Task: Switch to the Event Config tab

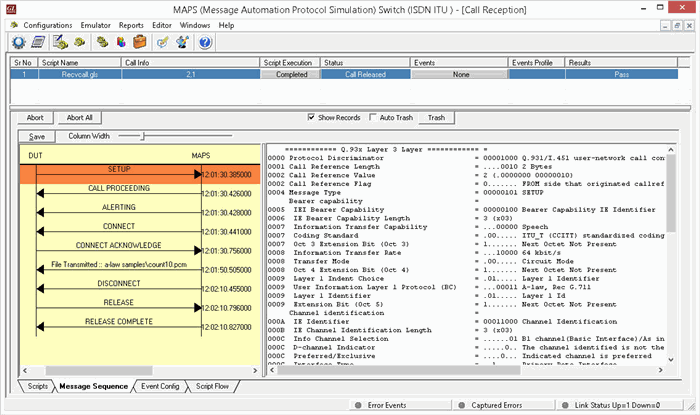Action: pyautogui.click(x=160, y=386)
